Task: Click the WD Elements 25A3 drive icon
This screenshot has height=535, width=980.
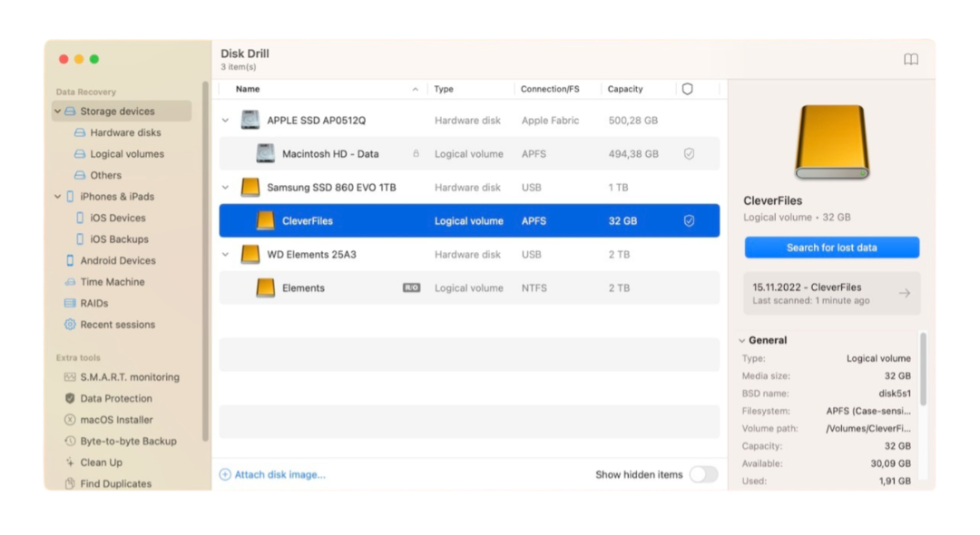Action: (x=250, y=255)
